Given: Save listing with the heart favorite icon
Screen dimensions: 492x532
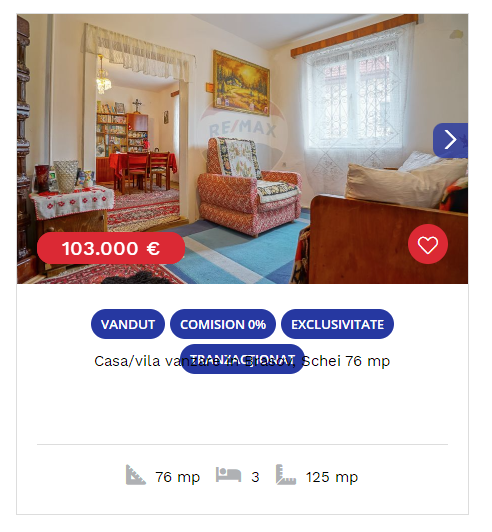Looking at the screenshot, I should pyautogui.click(x=428, y=244).
